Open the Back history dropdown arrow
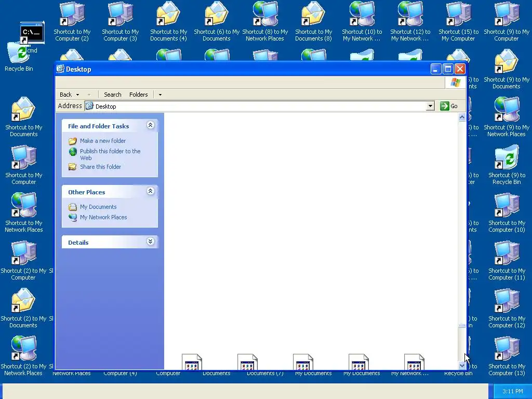 (x=78, y=95)
